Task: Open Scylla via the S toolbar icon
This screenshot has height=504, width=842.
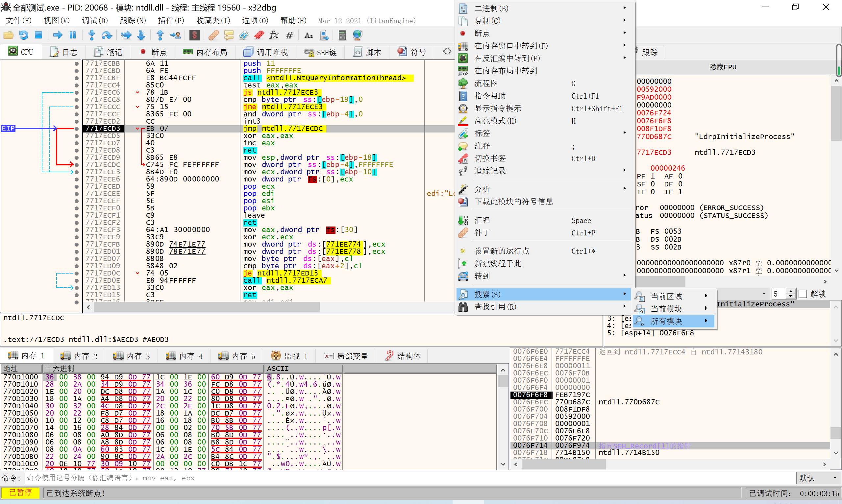Action: pos(194,35)
